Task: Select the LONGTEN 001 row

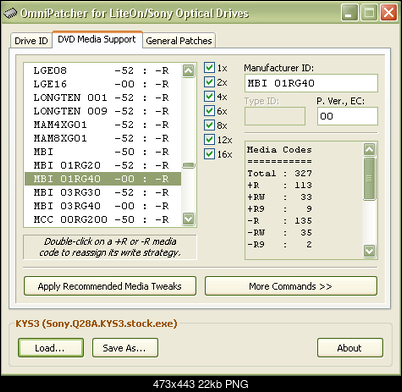Action: coord(103,98)
